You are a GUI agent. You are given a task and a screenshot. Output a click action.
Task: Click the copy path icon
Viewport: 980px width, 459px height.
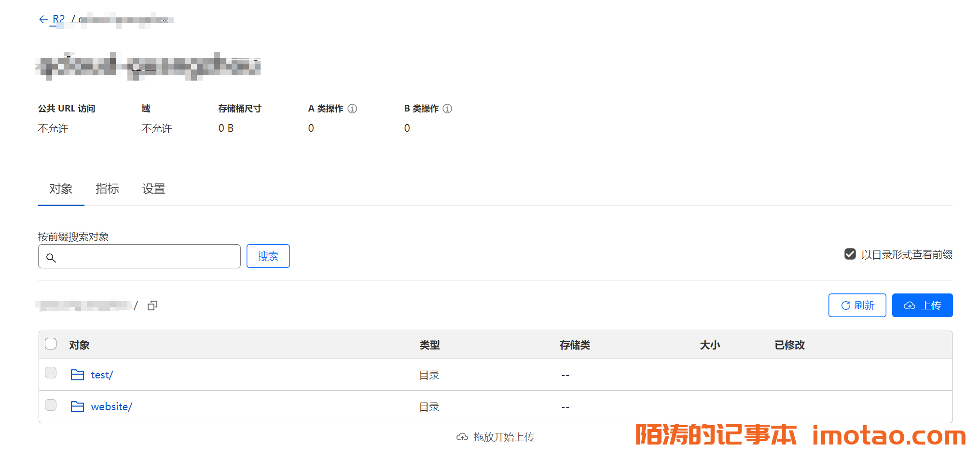coord(152,306)
